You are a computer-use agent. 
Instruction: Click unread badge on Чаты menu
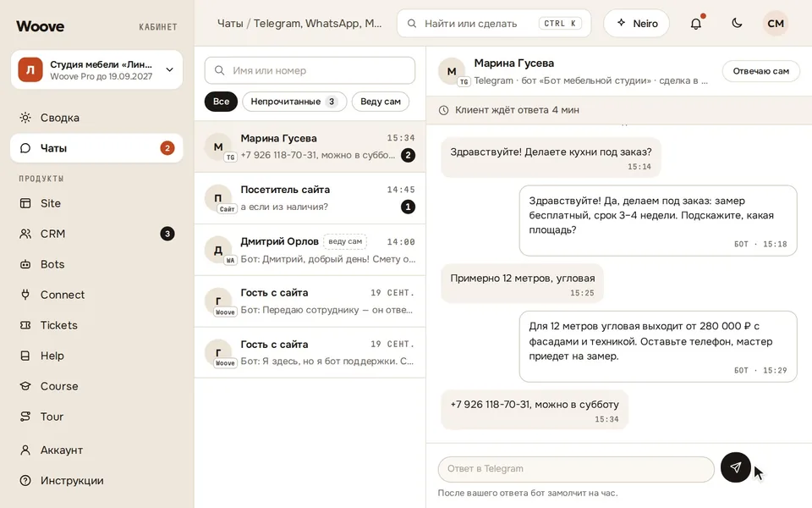pos(167,148)
